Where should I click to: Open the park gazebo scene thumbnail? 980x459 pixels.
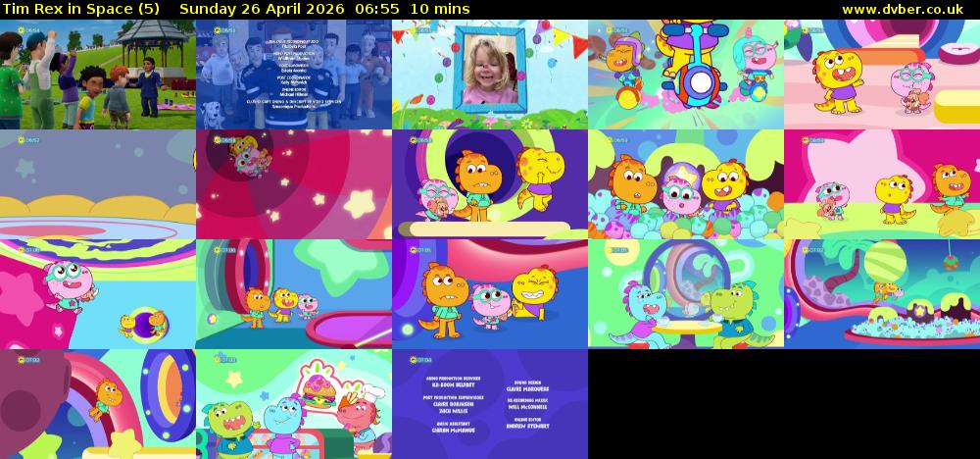(97, 75)
